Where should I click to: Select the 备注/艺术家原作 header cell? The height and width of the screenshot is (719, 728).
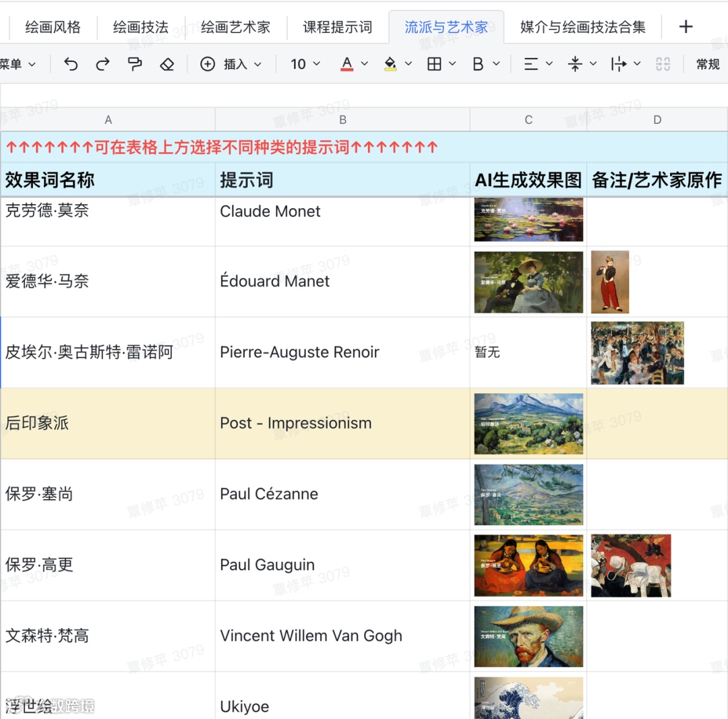tap(657, 180)
